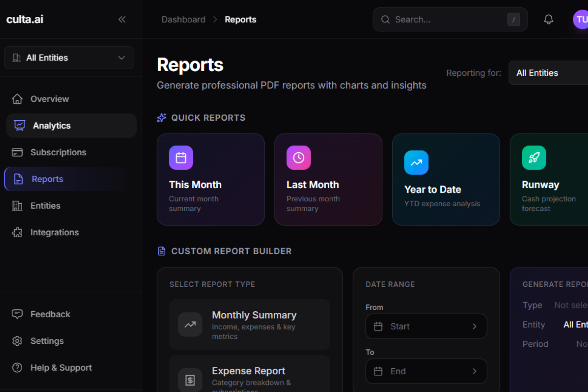Screen dimensions: 588x392
Task: Click the Runway rocket icon
Action: [534, 158]
